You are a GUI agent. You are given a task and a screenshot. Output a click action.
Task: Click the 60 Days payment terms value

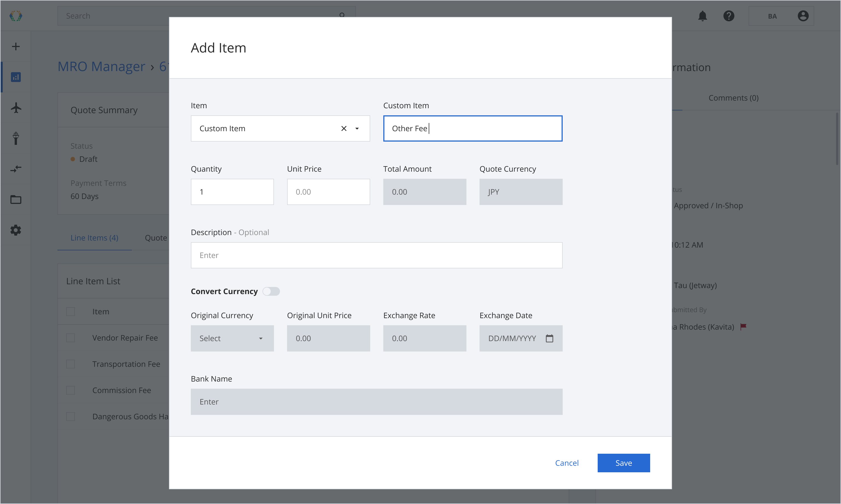(84, 196)
